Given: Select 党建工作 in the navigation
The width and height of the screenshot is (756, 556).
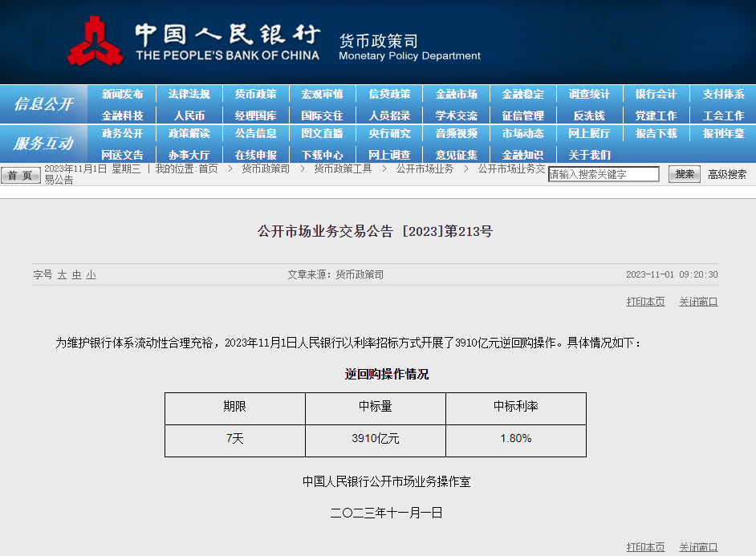Looking at the screenshot, I should [x=656, y=116].
